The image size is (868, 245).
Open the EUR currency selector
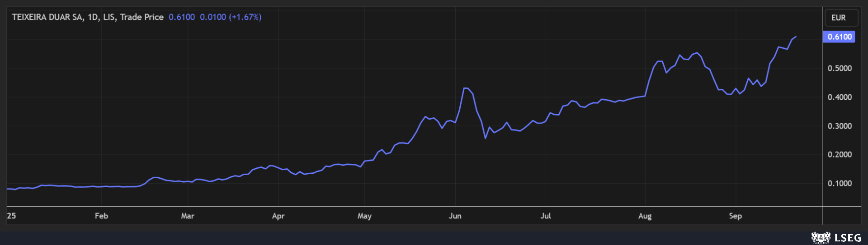(841, 18)
